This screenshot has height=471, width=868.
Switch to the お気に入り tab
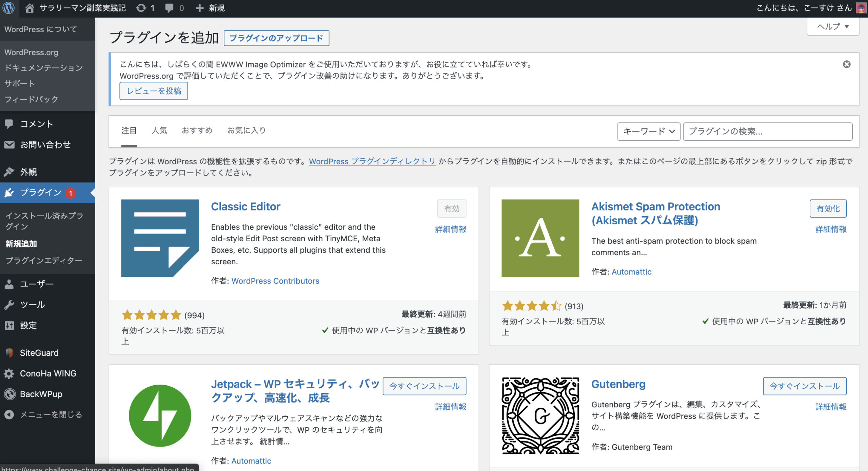(x=246, y=130)
